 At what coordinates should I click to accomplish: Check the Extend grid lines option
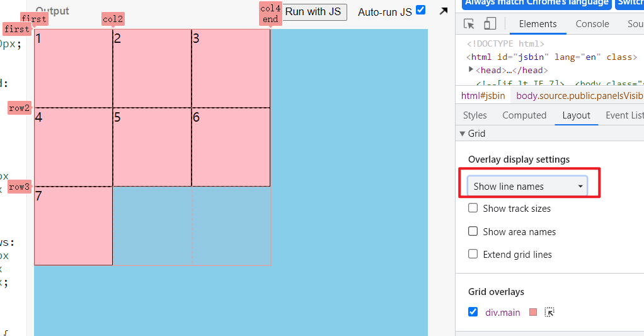pyautogui.click(x=473, y=254)
